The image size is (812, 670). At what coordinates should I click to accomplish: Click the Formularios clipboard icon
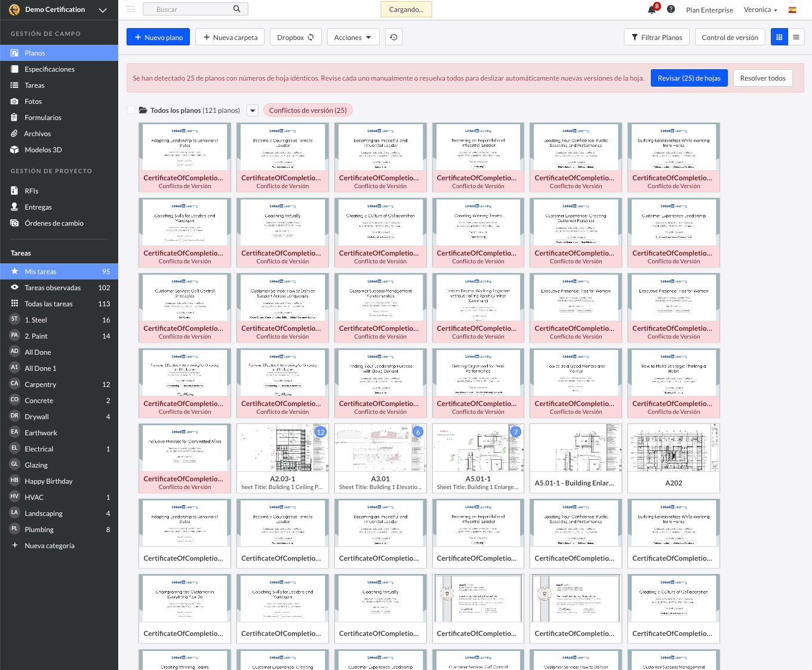[x=14, y=118]
